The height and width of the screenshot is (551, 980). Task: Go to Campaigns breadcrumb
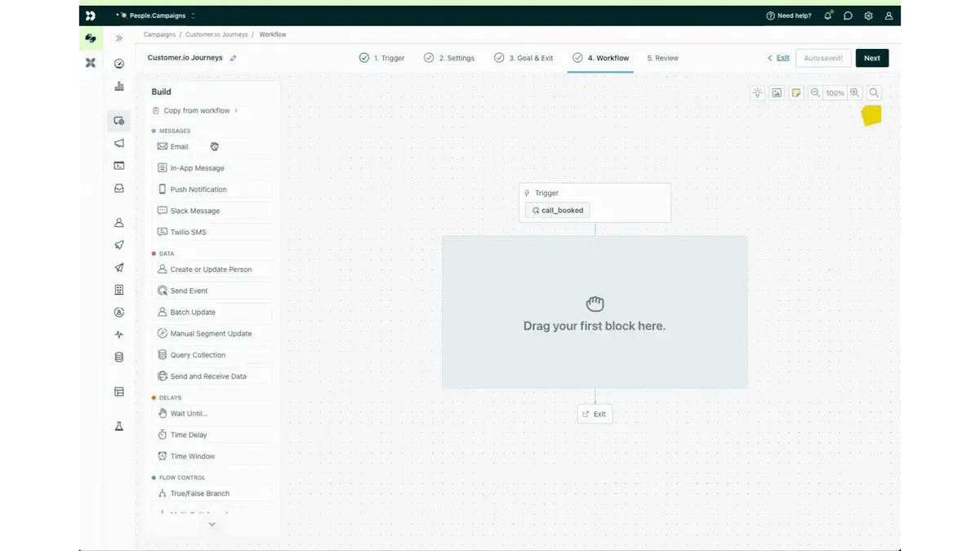coord(159,34)
